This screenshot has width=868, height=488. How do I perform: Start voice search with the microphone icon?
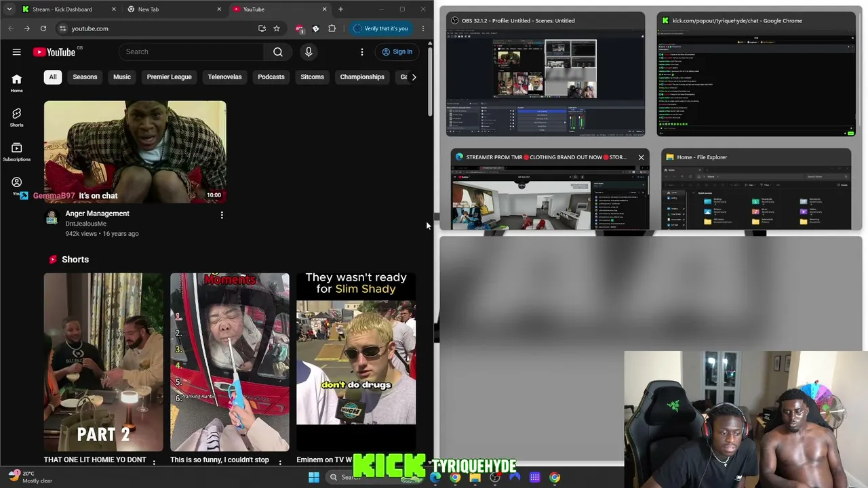(x=309, y=52)
